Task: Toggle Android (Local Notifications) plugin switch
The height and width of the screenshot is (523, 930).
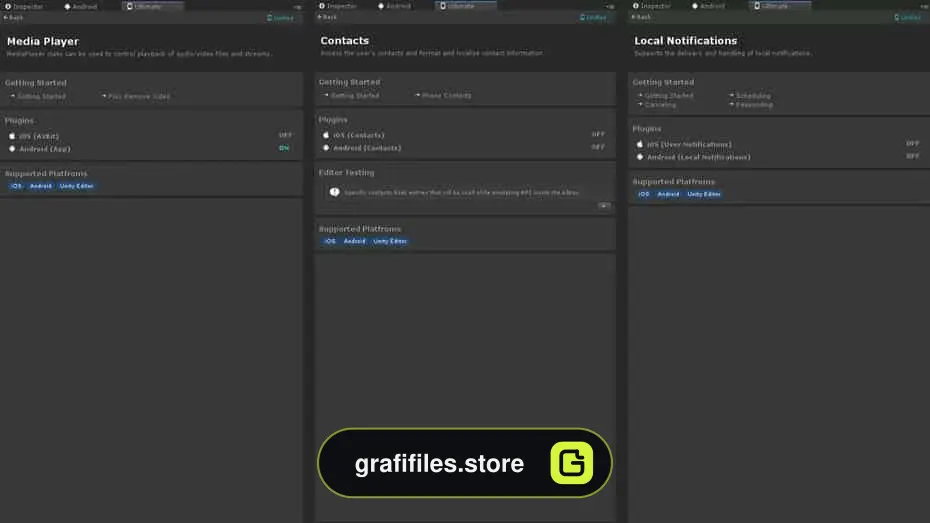Action: click(912, 156)
